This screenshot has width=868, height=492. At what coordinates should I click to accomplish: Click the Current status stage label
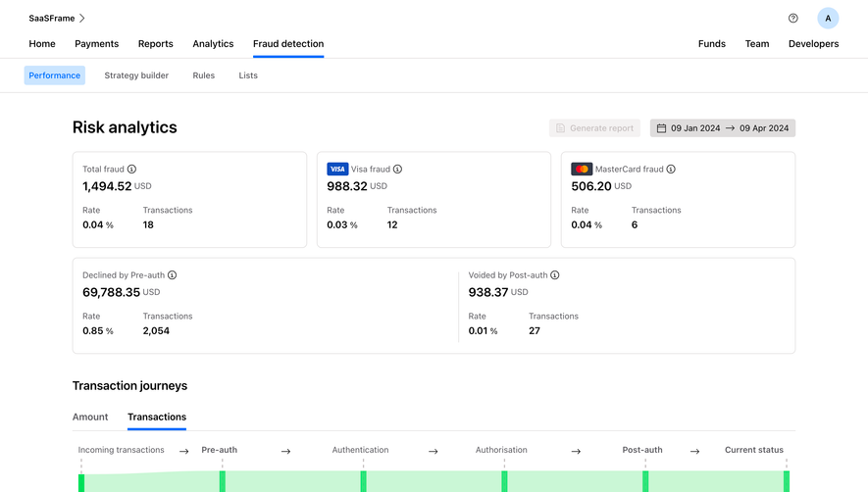[754, 450]
